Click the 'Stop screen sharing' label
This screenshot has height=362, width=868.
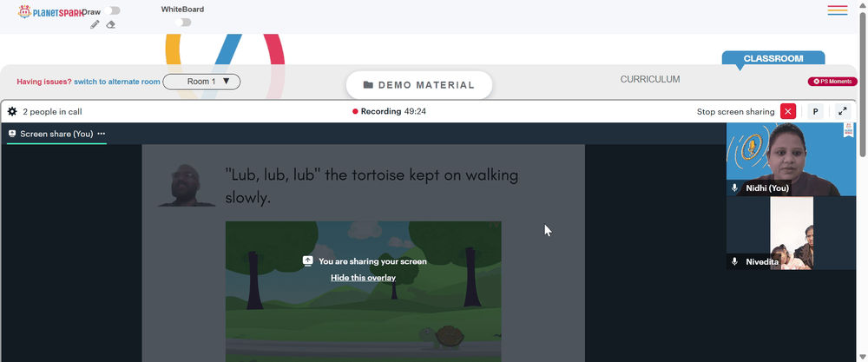(736, 112)
